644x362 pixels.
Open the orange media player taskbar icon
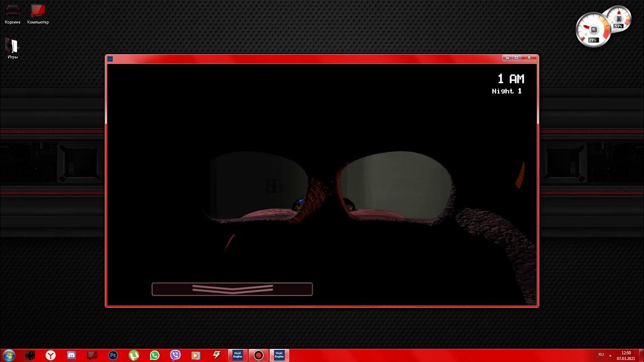point(196,355)
